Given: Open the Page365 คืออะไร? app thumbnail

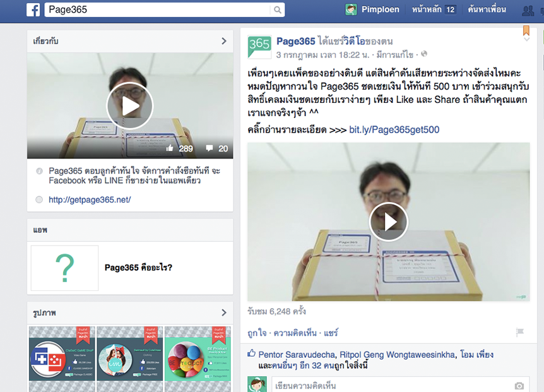Looking at the screenshot, I should (x=64, y=268).
